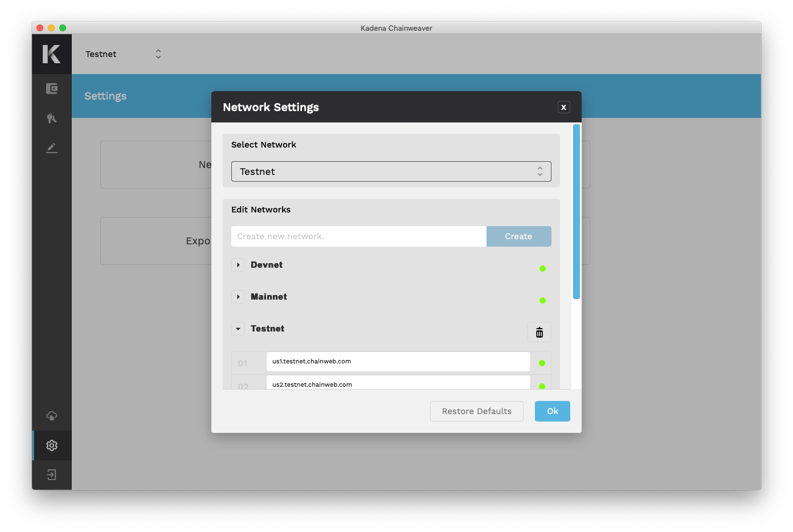
Task: Delete Testnet network with trash icon
Action: coord(539,332)
